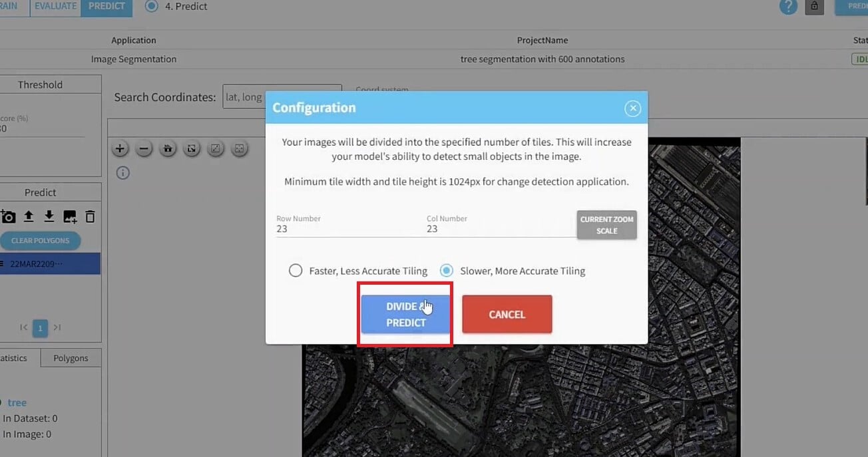Screen dimensions: 868x457
Task: Click the zoom out minus icon
Action: [x=144, y=148]
